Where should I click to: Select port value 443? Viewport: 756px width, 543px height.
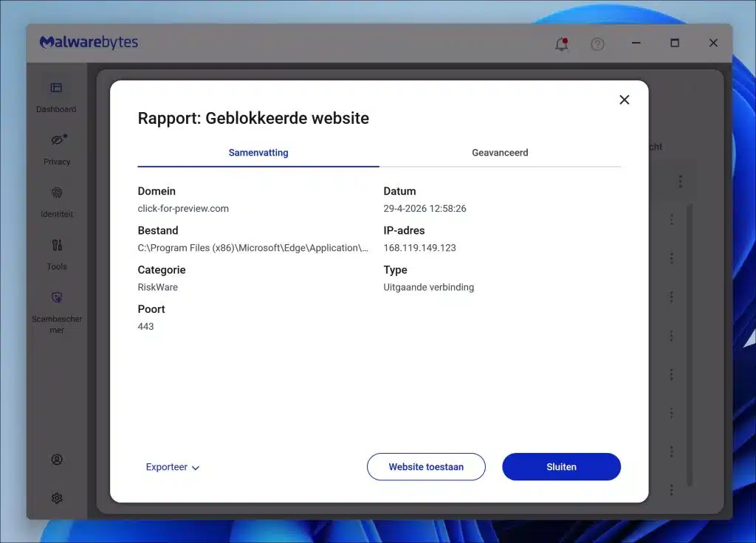pyautogui.click(x=145, y=327)
